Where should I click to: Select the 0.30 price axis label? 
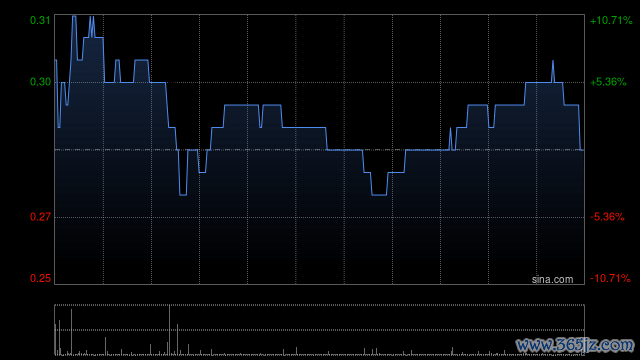(40, 82)
